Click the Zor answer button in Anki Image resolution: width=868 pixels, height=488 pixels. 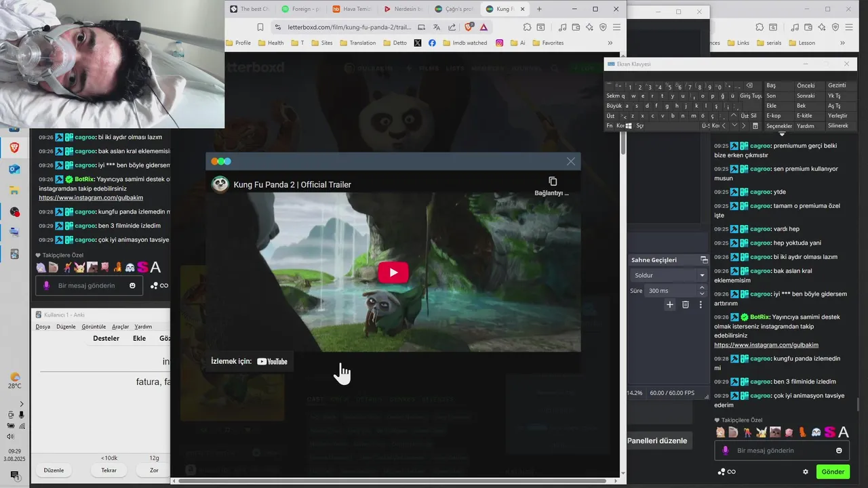[x=154, y=470]
